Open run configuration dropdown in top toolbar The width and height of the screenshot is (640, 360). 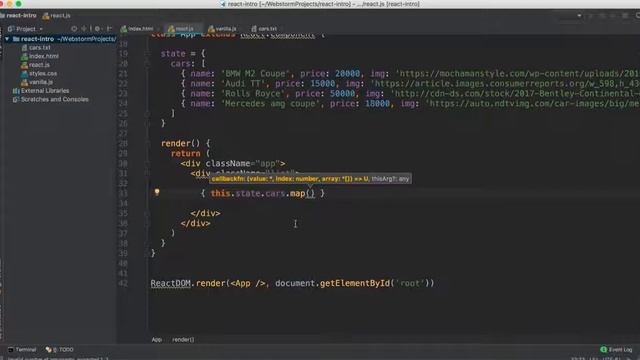[x=579, y=16]
